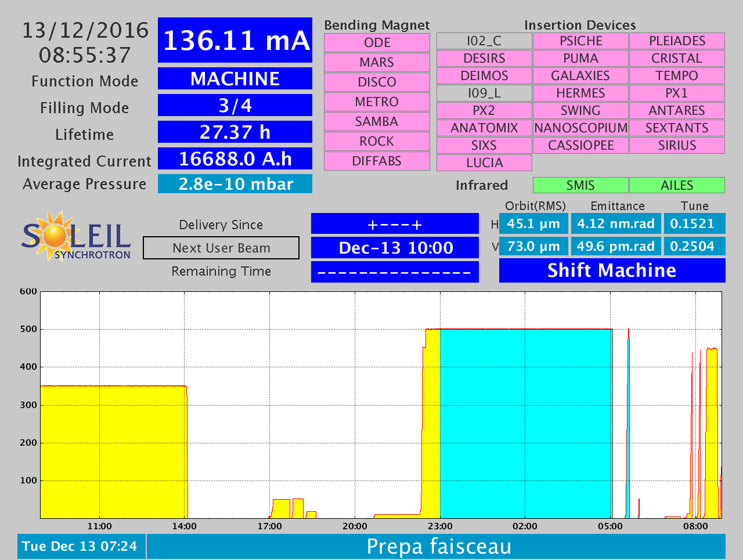Select the DEIMOS insertion device
Screen dimensions: 743x560
tap(484, 75)
